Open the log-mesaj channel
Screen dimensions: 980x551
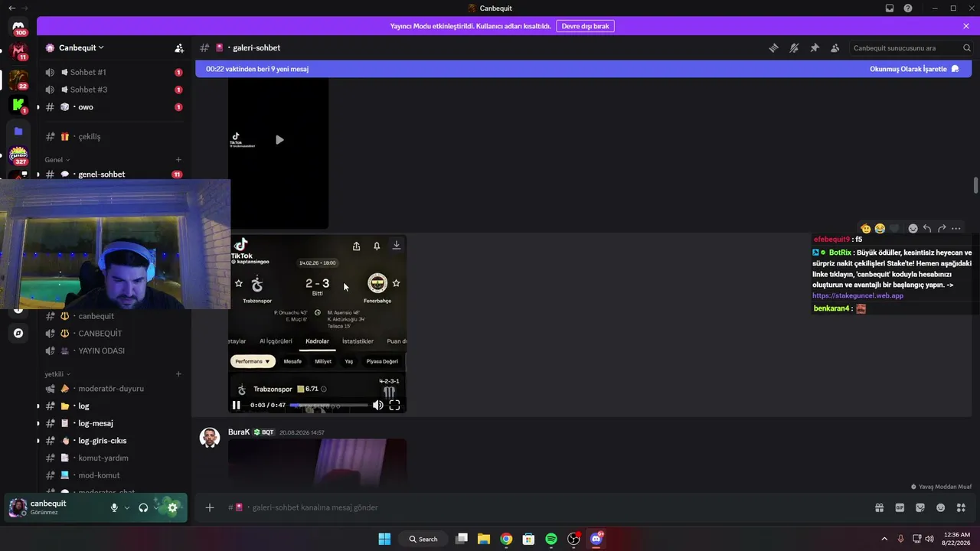[113, 423]
